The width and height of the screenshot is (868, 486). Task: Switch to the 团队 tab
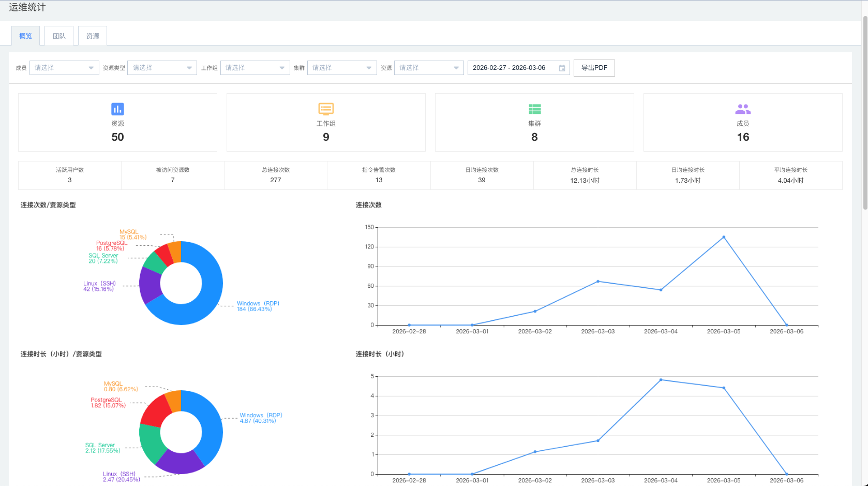click(59, 36)
